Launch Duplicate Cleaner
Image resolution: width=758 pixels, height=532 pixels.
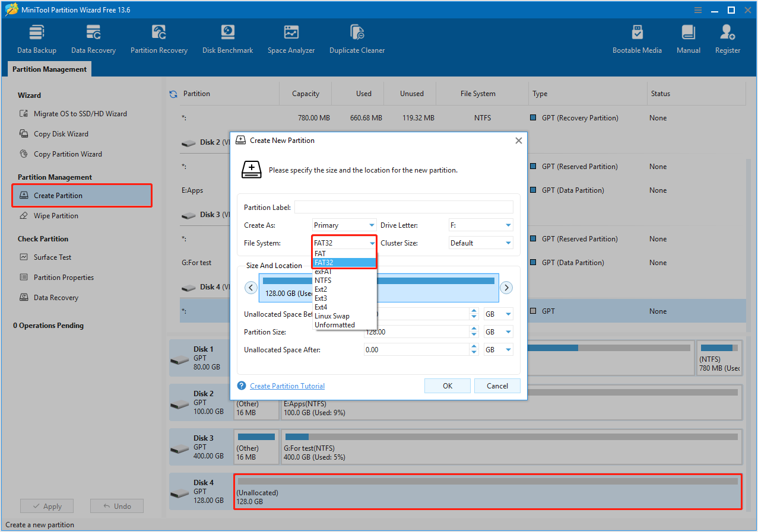coord(357,39)
